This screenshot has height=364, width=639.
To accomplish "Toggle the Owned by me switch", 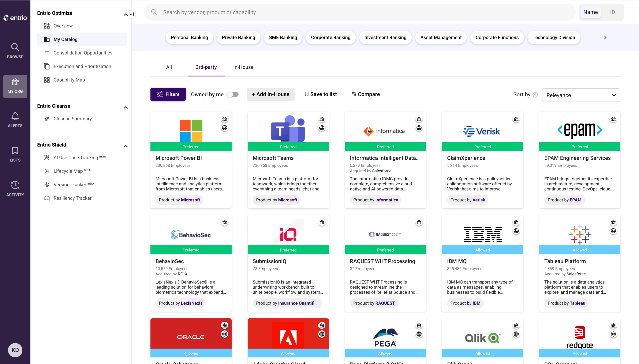I will (x=232, y=94).
